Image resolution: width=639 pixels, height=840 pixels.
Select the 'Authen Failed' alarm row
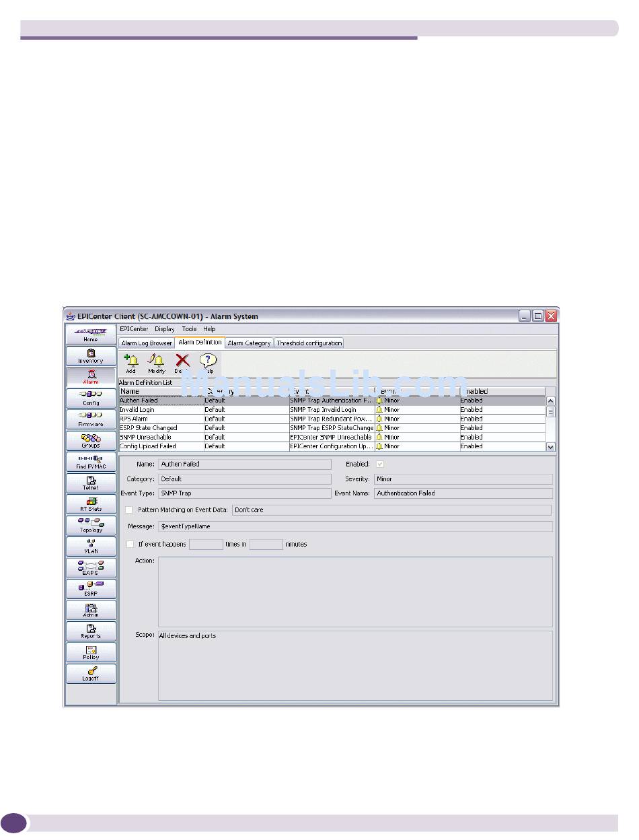332,400
